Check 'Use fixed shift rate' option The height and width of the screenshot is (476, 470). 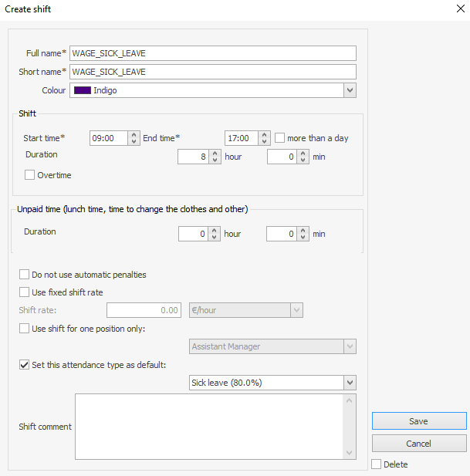click(x=25, y=292)
